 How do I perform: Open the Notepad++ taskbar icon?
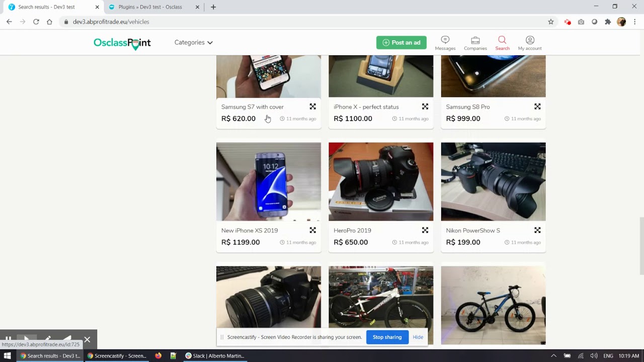tap(173, 355)
